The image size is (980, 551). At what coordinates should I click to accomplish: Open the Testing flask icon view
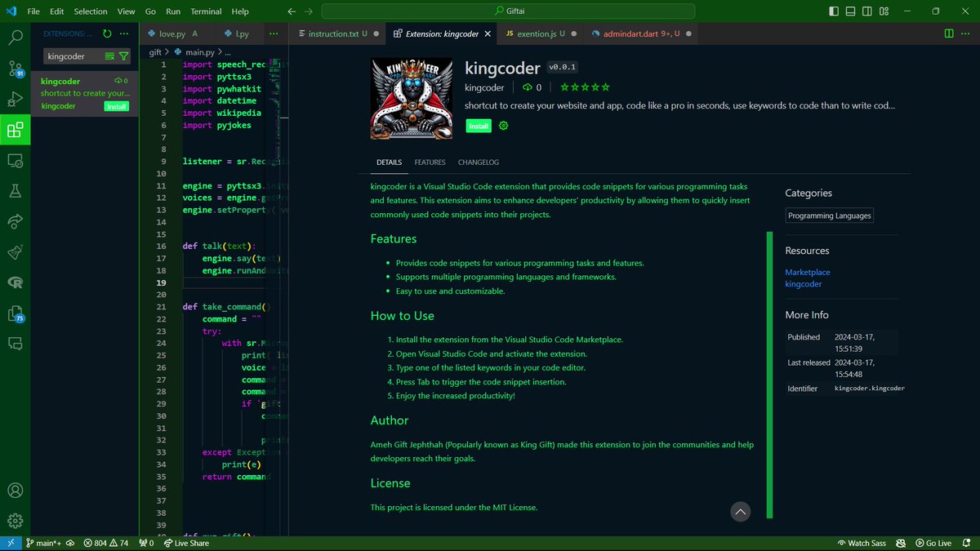pyautogui.click(x=15, y=191)
